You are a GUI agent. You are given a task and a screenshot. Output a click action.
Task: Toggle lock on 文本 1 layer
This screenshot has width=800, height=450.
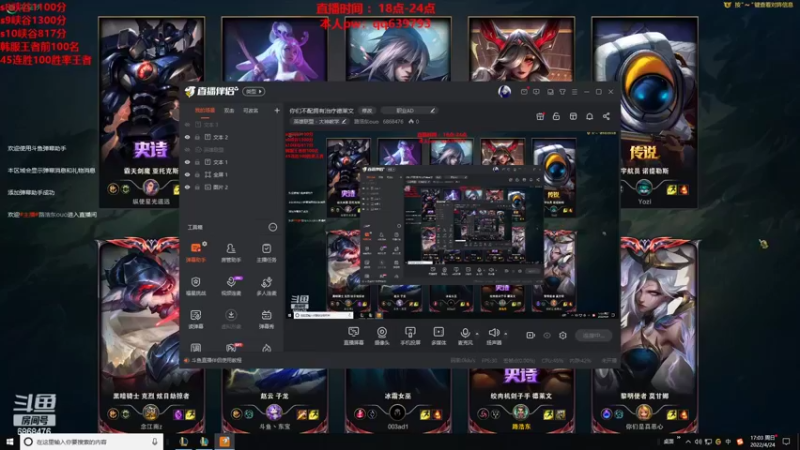(x=197, y=162)
